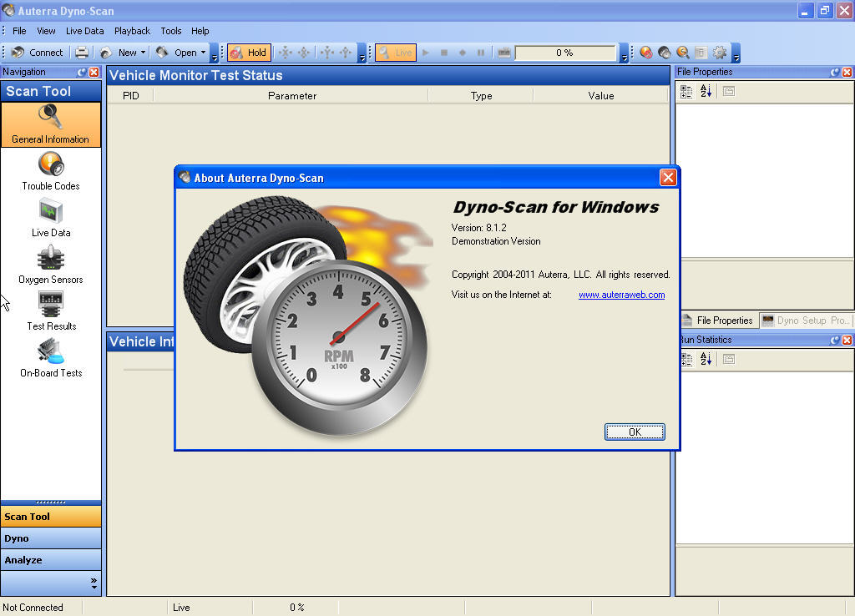Toggle the Hold mode button
This screenshot has height=616, width=855.
click(248, 52)
